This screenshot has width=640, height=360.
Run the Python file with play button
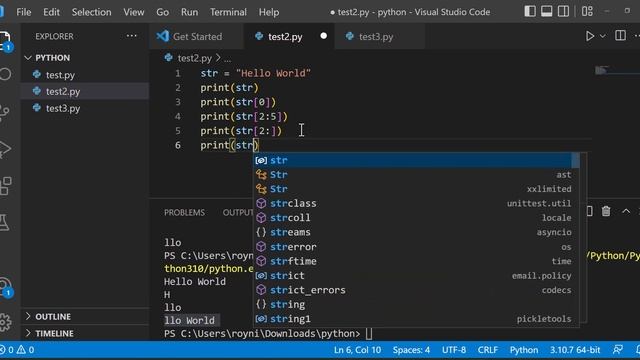pos(590,36)
